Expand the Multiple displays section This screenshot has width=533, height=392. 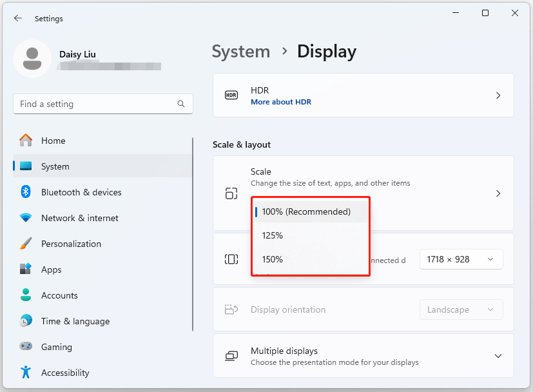[498, 355]
